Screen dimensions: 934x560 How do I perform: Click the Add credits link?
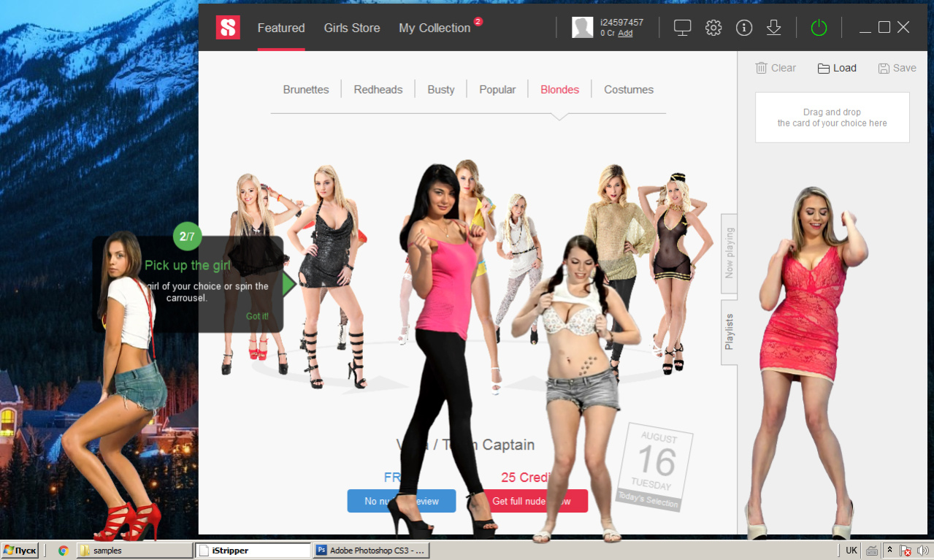click(x=625, y=34)
